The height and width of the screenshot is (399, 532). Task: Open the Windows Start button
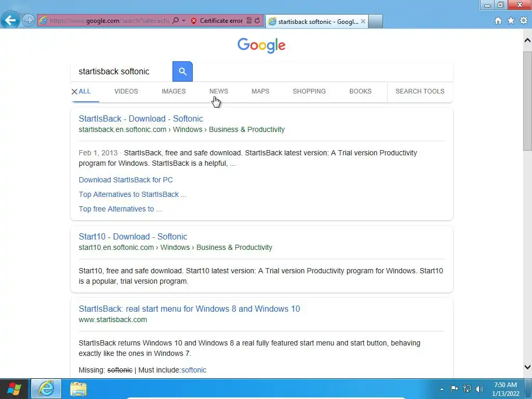(x=14, y=389)
